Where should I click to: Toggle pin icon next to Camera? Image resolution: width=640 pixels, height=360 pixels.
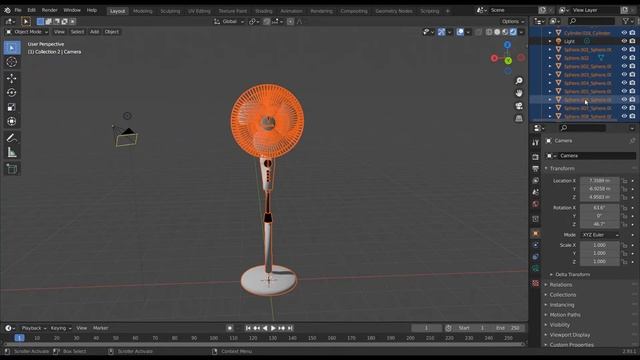pos(632,141)
